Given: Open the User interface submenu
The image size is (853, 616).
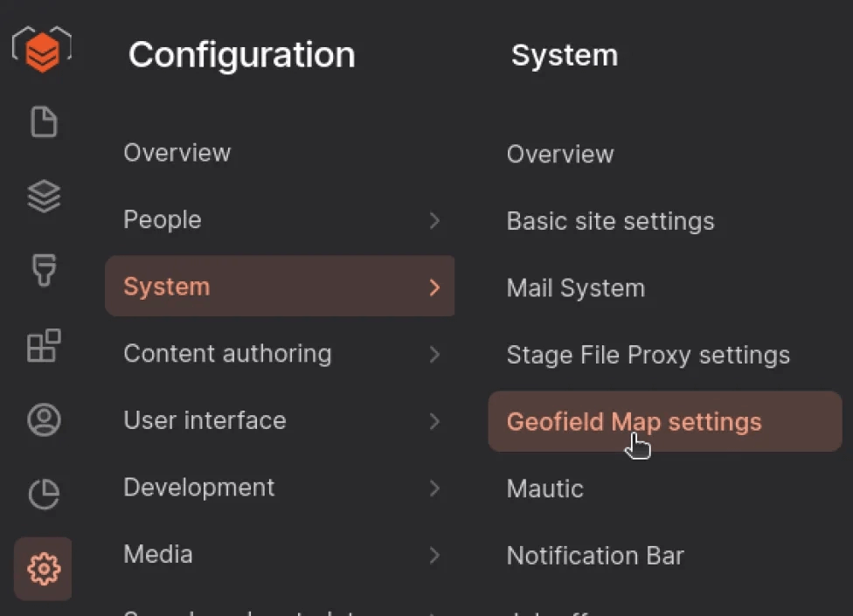Looking at the screenshot, I should point(434,421).
